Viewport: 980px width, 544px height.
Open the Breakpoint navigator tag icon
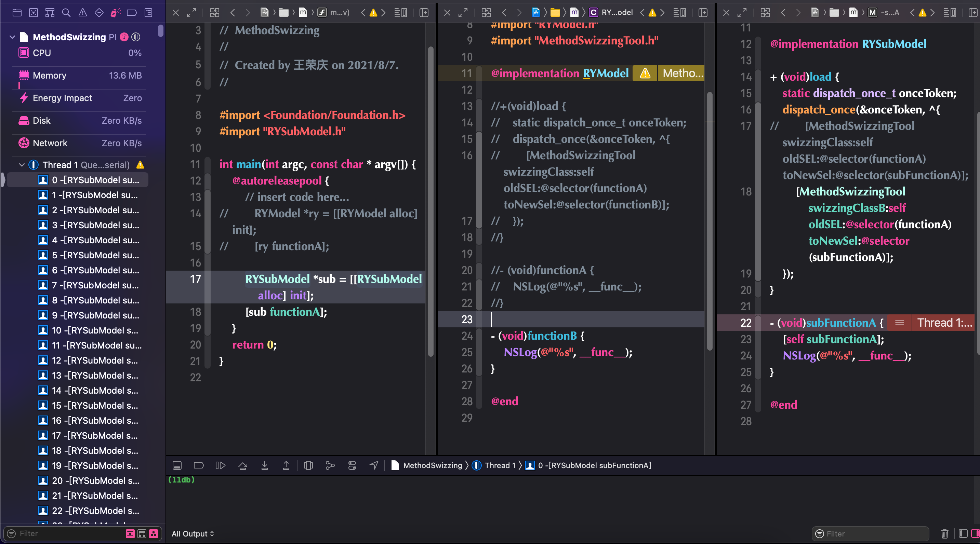point(132,13)
